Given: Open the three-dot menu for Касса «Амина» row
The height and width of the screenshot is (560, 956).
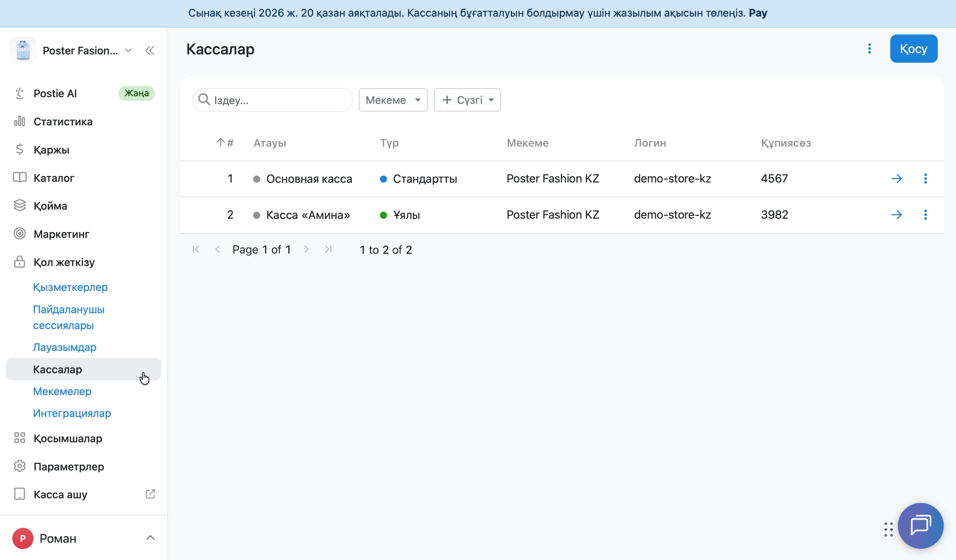Looking at the screenshot, I should (x=925, y=215).
